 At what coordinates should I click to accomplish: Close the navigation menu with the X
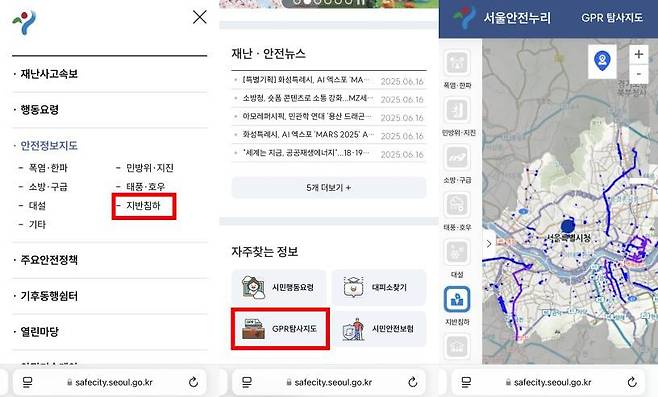pos(200,17)
